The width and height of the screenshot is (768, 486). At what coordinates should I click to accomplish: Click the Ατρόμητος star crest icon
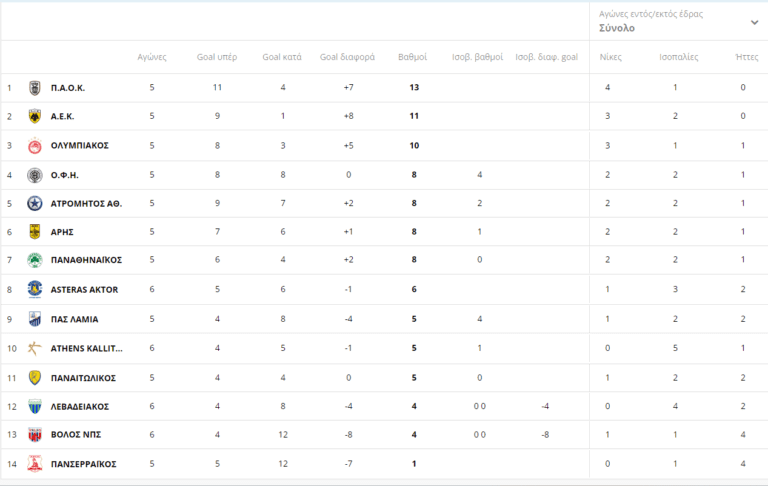coord(35,204)
